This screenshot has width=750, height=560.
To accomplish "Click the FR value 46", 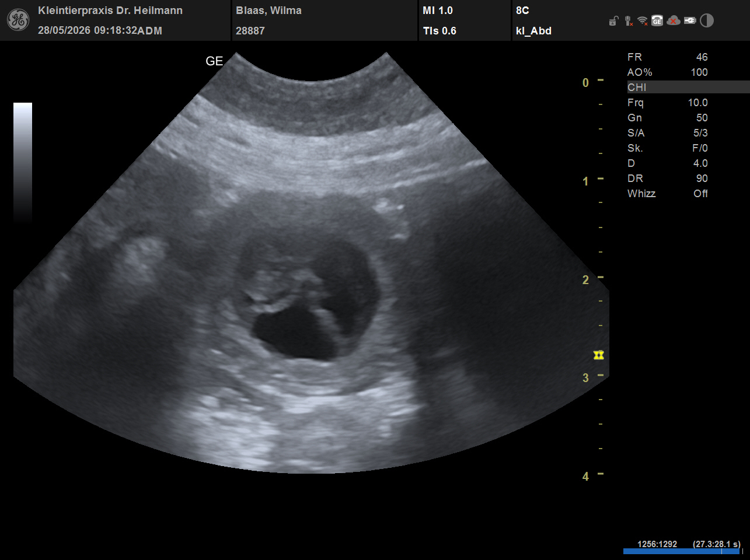I will [x=702, y=57].
